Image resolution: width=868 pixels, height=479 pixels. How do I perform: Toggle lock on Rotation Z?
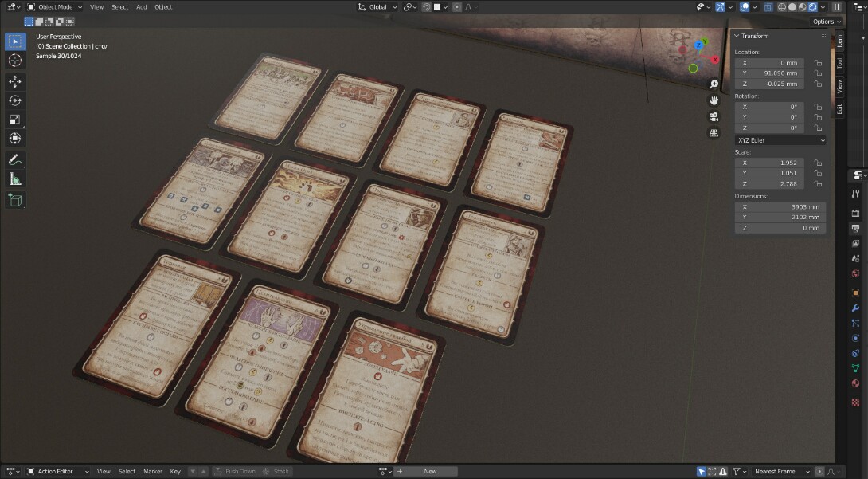point(818,128)
